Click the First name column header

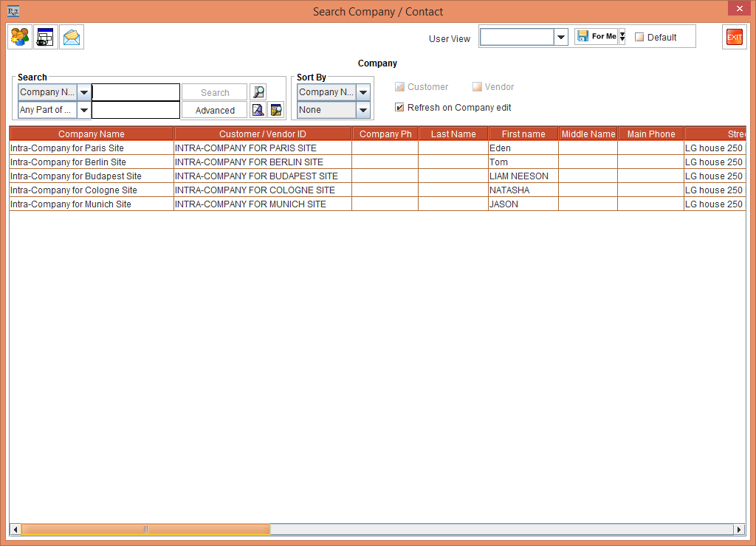click(523, 134)
